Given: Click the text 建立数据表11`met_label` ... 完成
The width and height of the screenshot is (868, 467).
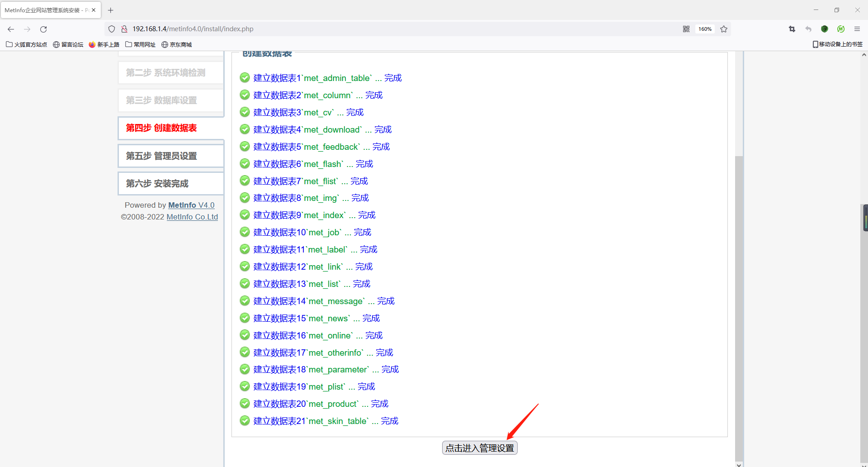Looking at the screenshot, I should 316,249.
